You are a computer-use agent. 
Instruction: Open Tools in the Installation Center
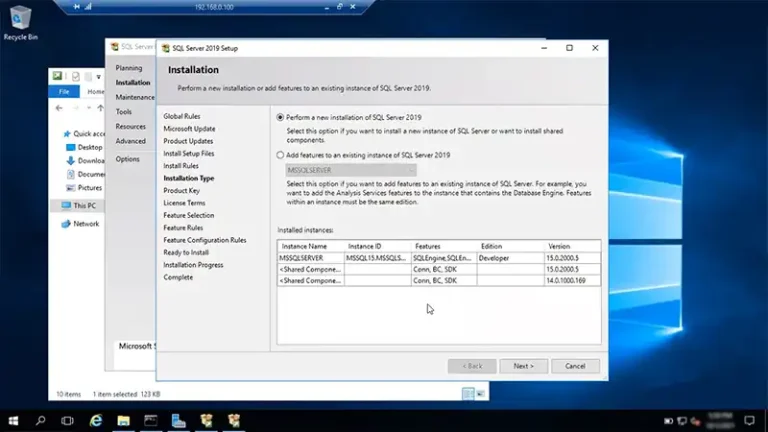tap(123, 112)
